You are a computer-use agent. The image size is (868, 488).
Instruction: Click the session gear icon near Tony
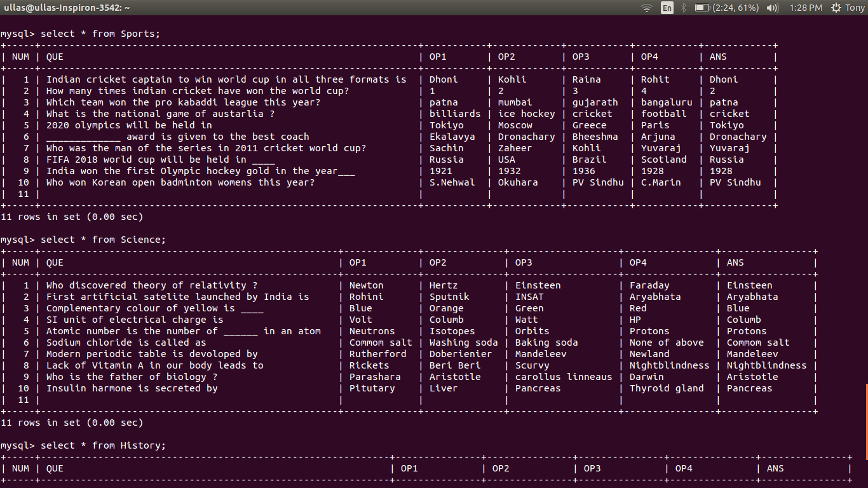(x=837, y=8)
